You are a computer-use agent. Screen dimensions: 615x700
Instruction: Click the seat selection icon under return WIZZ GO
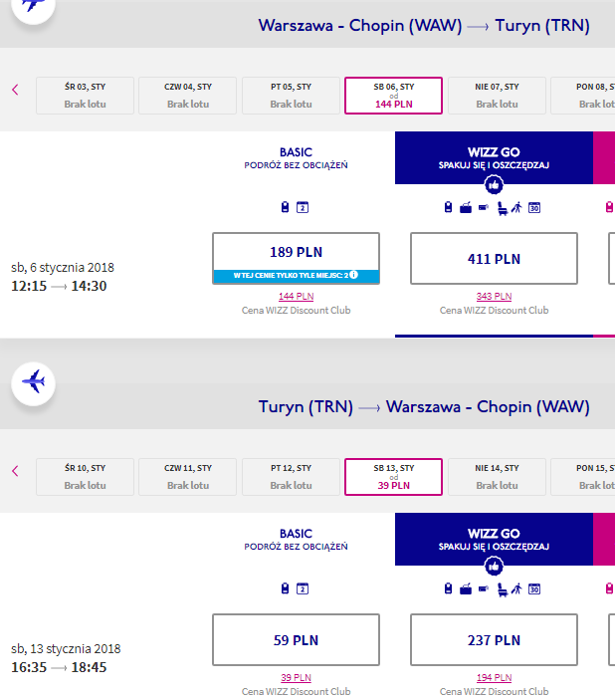point(503,589)
